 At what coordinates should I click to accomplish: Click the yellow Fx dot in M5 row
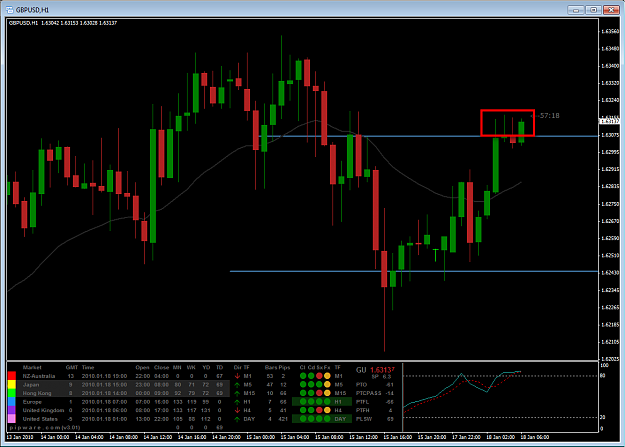pos(327,385)
